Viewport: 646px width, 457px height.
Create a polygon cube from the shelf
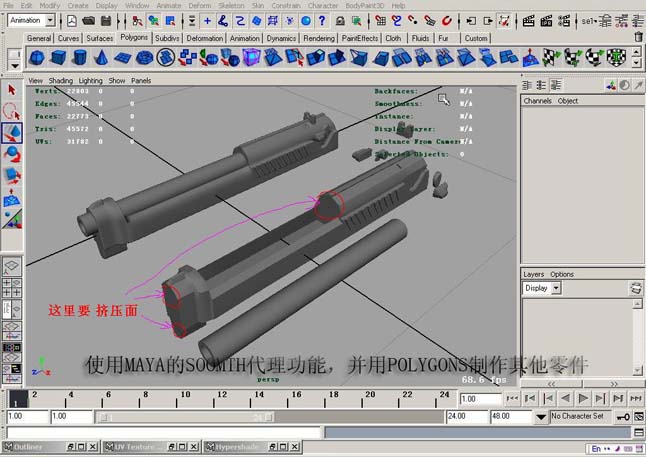tap(58, 58)
